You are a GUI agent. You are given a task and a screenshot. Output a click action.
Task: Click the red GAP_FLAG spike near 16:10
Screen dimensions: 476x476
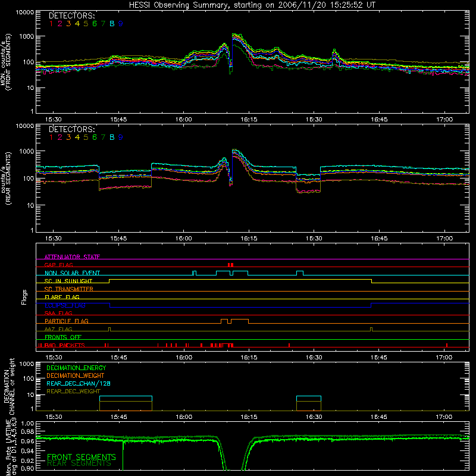[x=231, y=265]
